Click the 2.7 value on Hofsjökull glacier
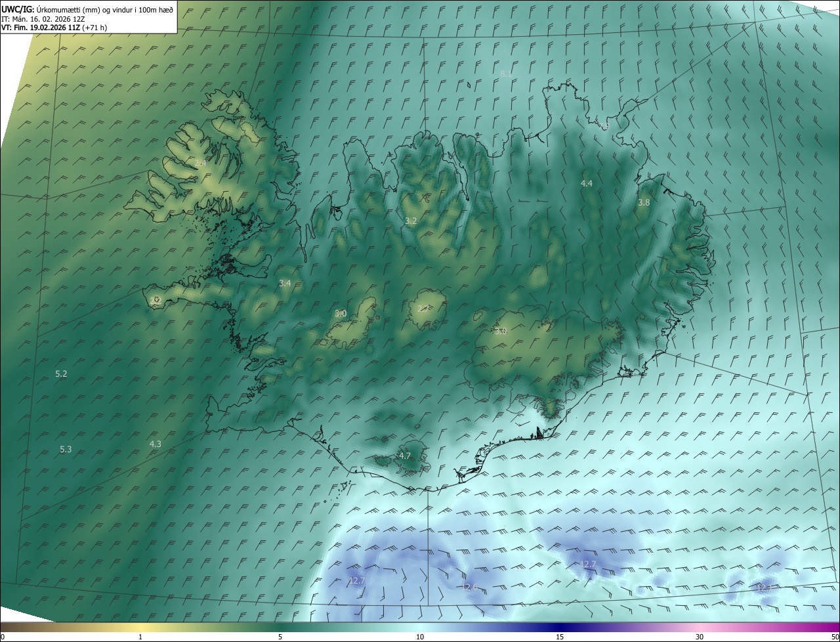 click(423, 309)
